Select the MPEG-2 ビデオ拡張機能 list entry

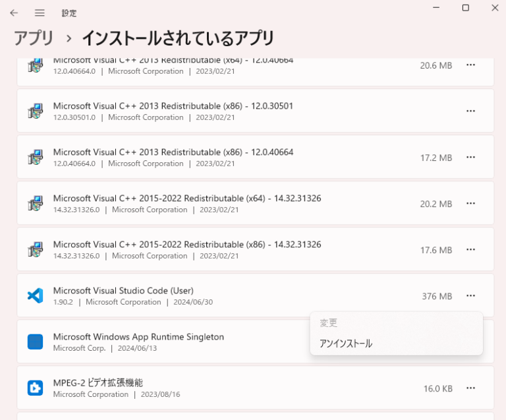(x=198, y=388)
